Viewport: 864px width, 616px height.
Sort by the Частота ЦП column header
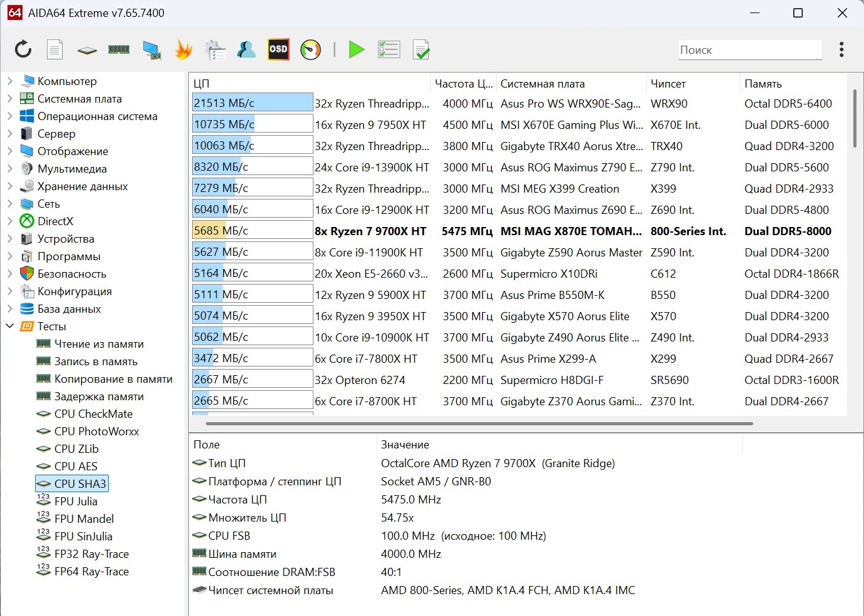pyautogui.click(x=463, y=84)
